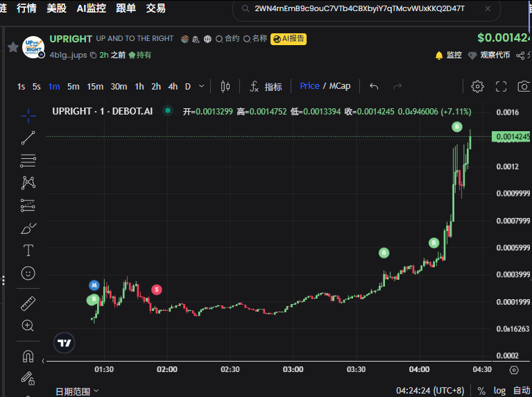Open the horizontal lines fib tool
The height and width of the screenshot is (397, 532).
pos(28,160)
